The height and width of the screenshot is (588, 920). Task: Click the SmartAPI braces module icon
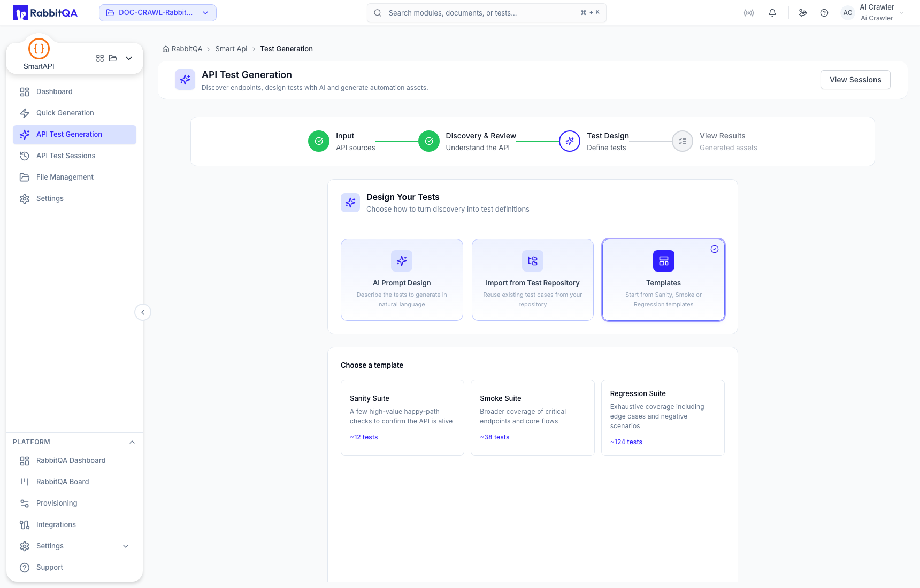[x=39, y=49]
